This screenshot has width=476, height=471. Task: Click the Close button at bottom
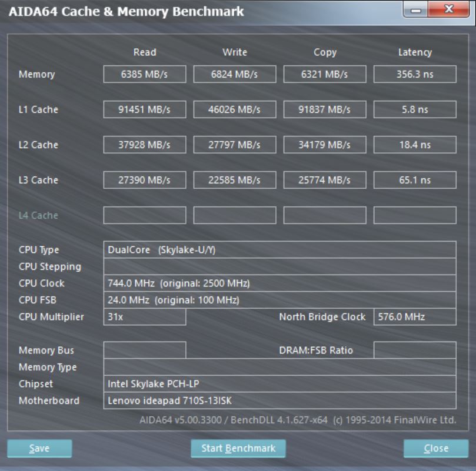[x=436, y=448]
